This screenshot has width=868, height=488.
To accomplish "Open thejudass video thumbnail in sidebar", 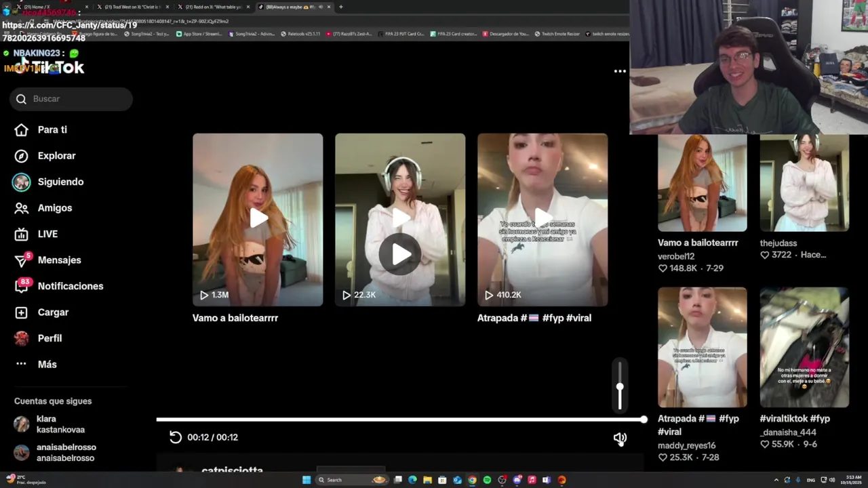I will 804,183.
